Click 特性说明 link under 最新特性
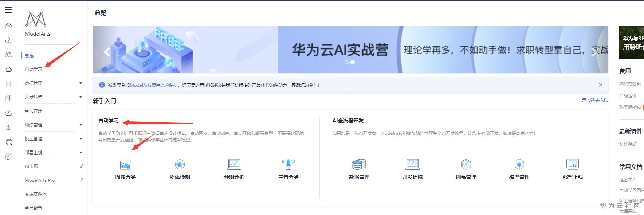This screenshot has height=215, width=644. 628,145
